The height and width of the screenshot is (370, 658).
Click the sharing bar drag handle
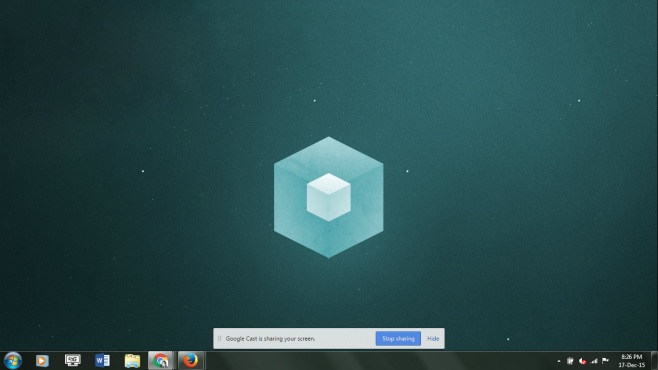(219, 339)
